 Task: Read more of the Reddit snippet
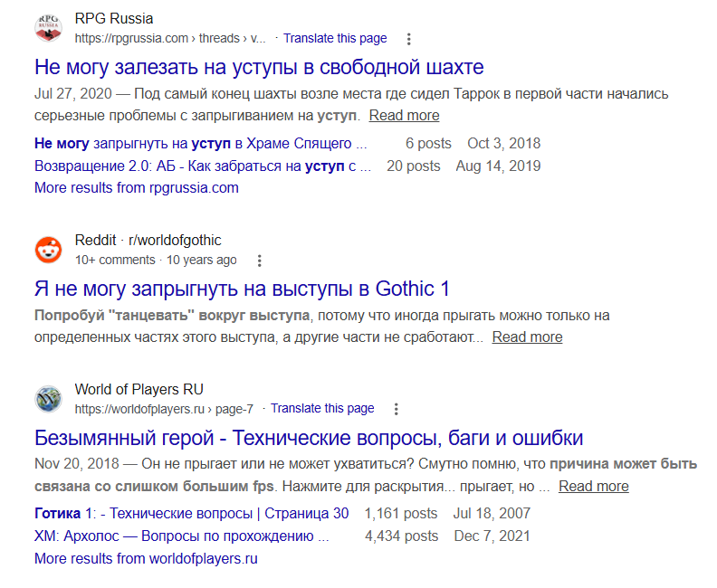pyautogui.click(x=527, y=337)
